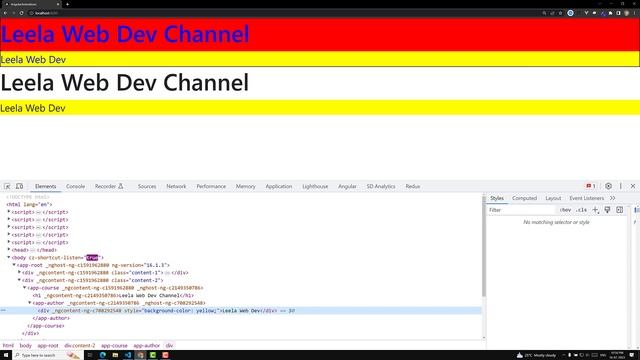Open File Explorer from the taskbar
Viewport: 640px width, 360px height.
(115, 355)
